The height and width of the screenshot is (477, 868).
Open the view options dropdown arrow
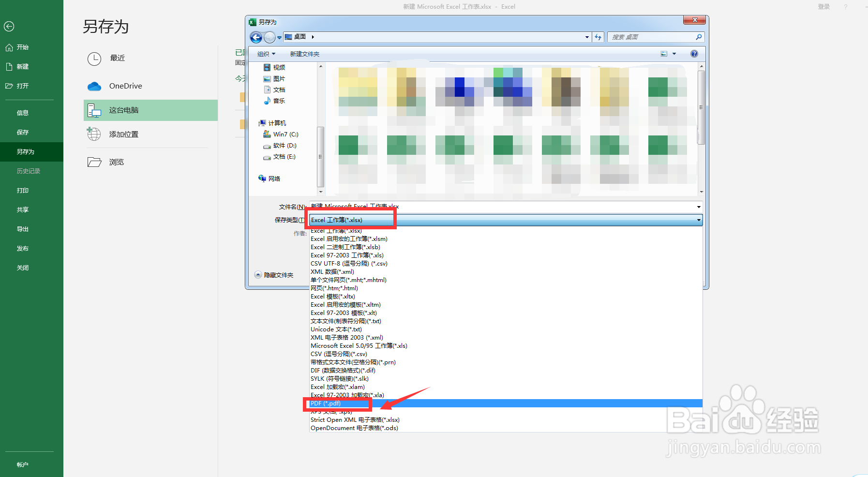(674, 54)
